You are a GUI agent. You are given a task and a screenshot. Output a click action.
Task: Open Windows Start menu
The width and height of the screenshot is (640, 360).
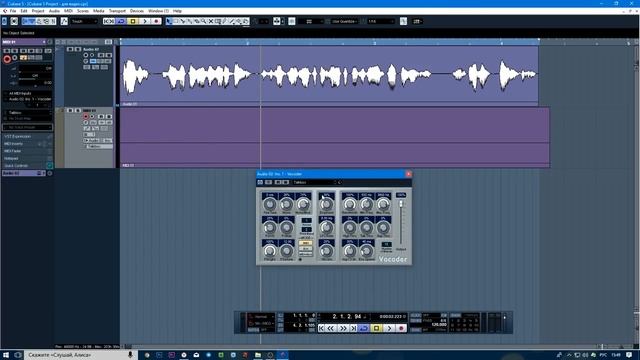click(6, 355)
